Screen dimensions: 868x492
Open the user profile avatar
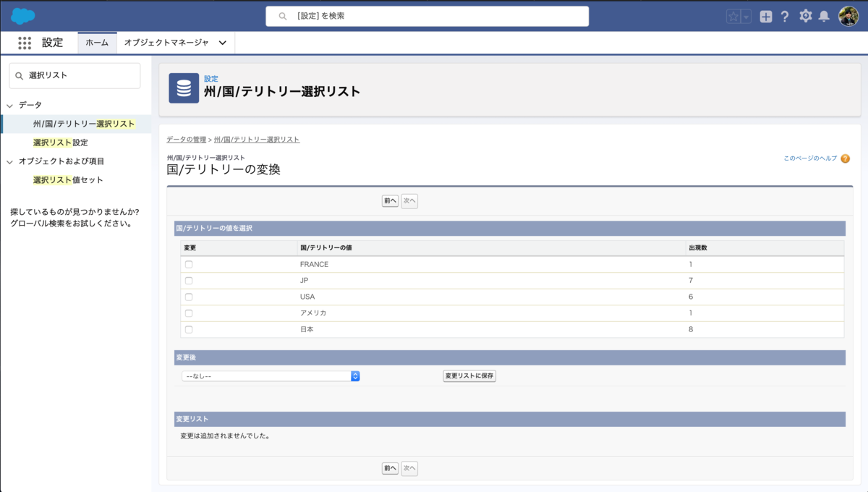(x=848, y=16)
